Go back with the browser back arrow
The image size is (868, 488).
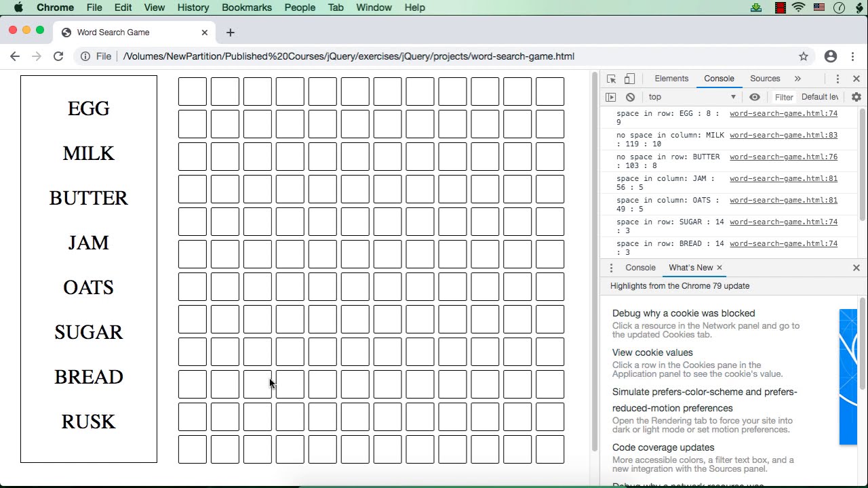(x=15, y=56)
